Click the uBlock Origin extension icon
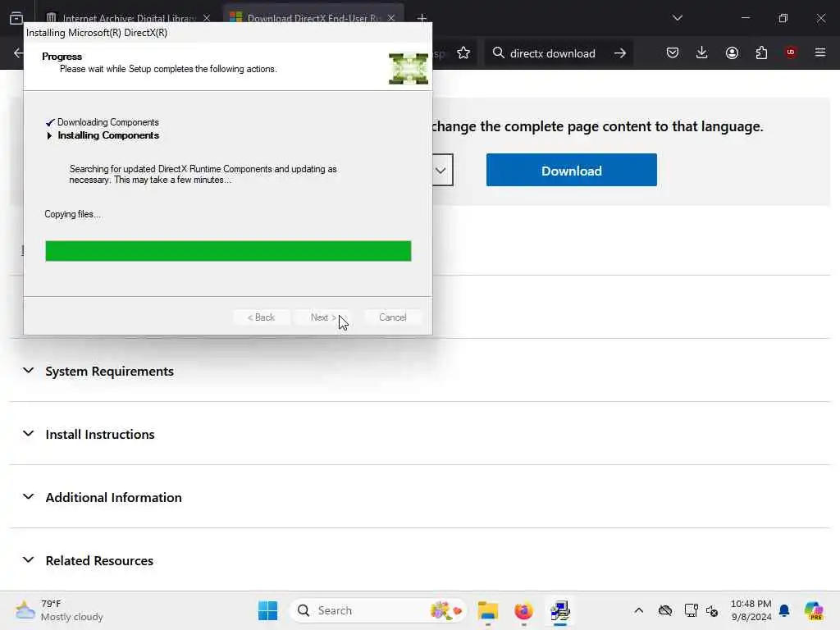 pos(791,52)
